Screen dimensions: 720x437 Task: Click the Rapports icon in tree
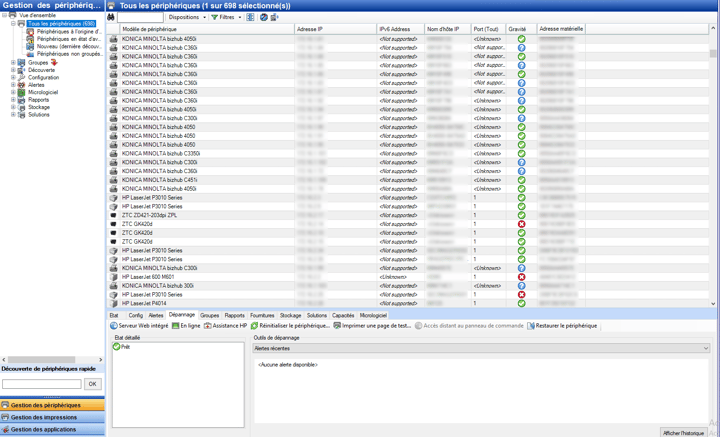point(21,100)
